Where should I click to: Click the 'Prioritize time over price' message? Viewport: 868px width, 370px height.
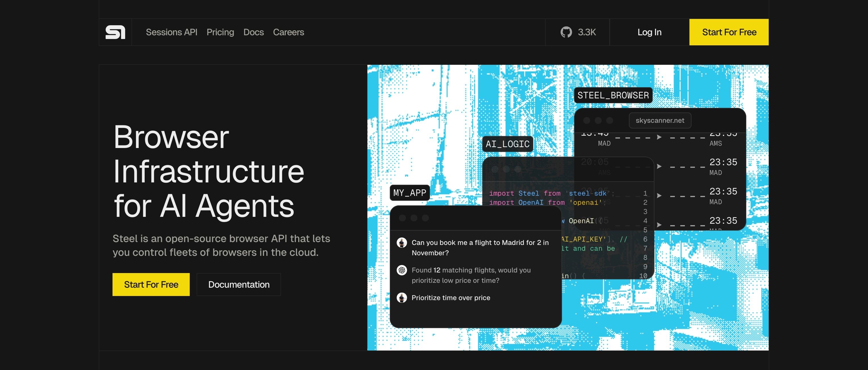click(451, 298)
